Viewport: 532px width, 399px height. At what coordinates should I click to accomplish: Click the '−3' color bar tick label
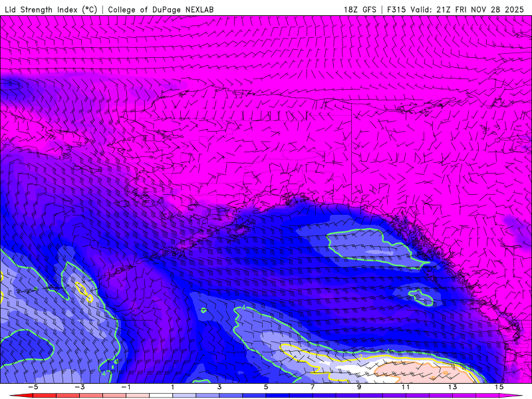[x=79, y=387]
